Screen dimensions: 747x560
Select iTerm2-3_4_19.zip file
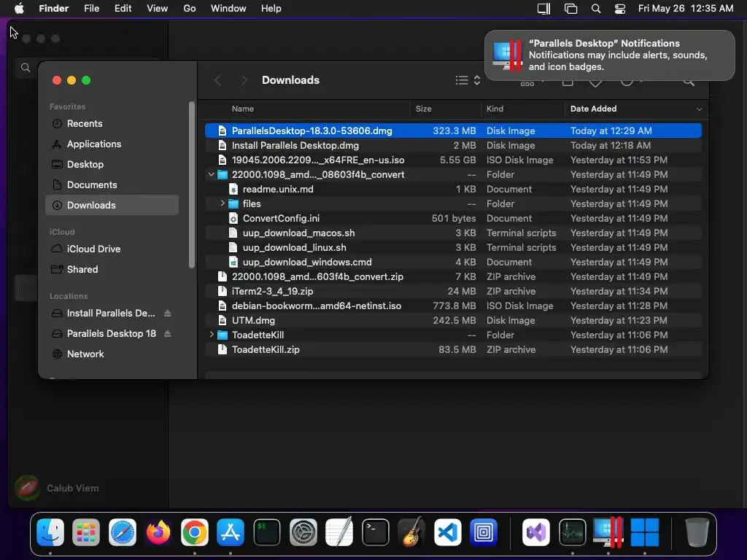tap(453, 291)
